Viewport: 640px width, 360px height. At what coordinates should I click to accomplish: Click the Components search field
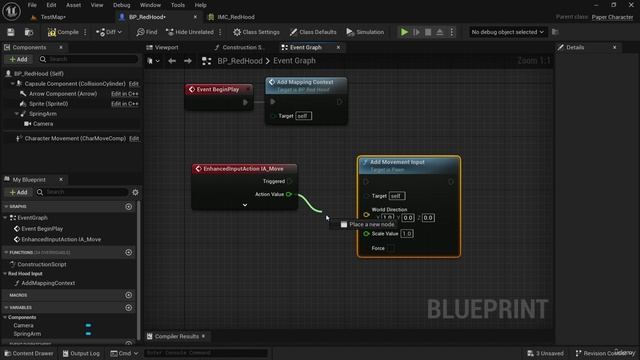click(x=88, y=59)
